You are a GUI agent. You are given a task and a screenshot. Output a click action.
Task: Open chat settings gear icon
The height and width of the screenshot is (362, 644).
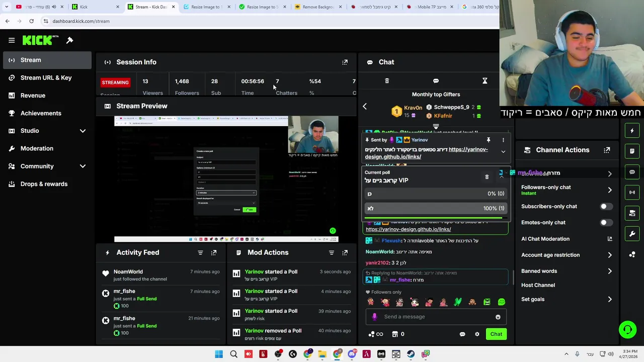[477, 334]
